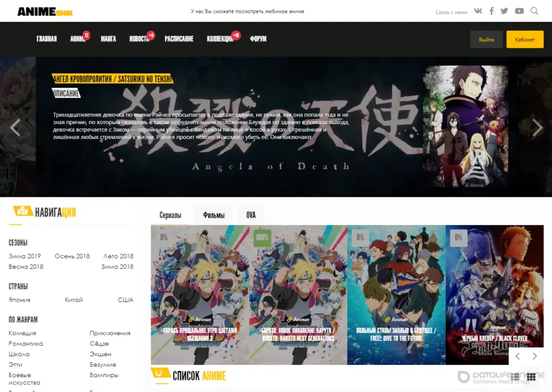
Task: Open the VK social page icon
Action: pyautogui.click(x=477, y=11)
